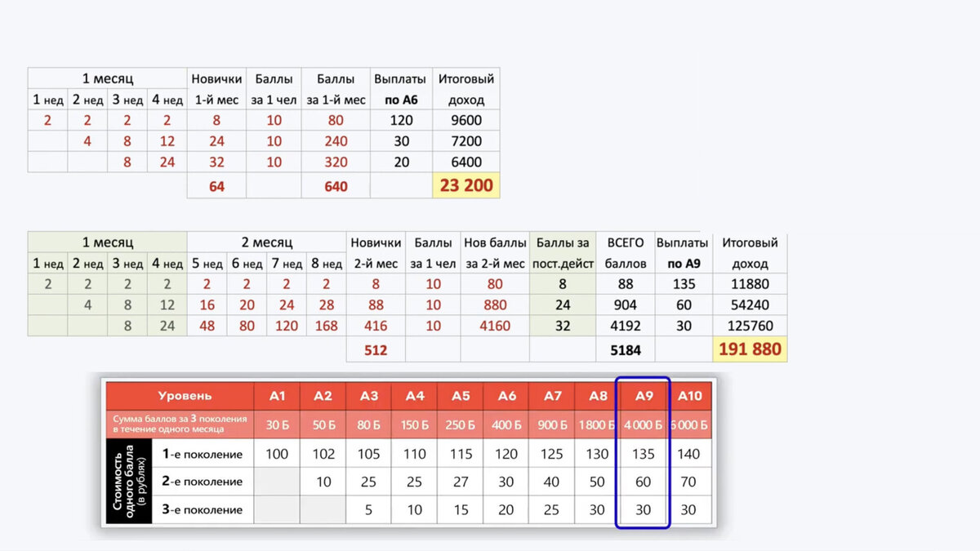The height and width of the screenshot is (551, 980).
Task: Click the total points cell 4192
Action: (x=625, y=326)
